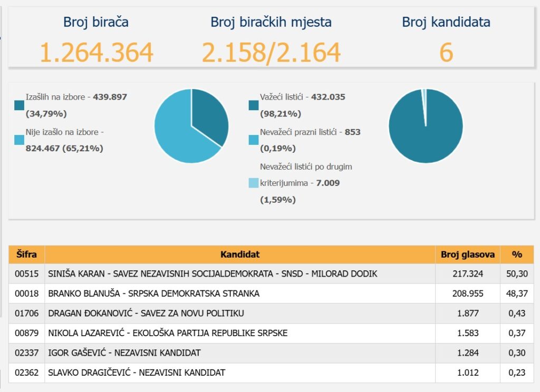The width and height of the screenshot is (540, 392).
Task: Select code 02362 for Slavko Dragičević
Action: coord(26,373)
